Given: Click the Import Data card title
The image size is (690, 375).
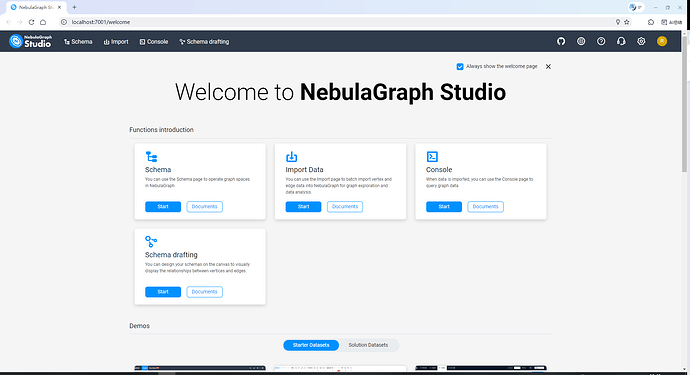Looking at the screenshot, I should pyautogui.click(x=305, y=170).
